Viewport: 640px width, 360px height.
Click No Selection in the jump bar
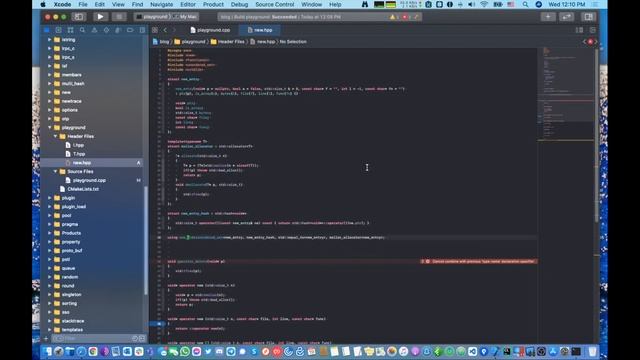click(293, 42)
